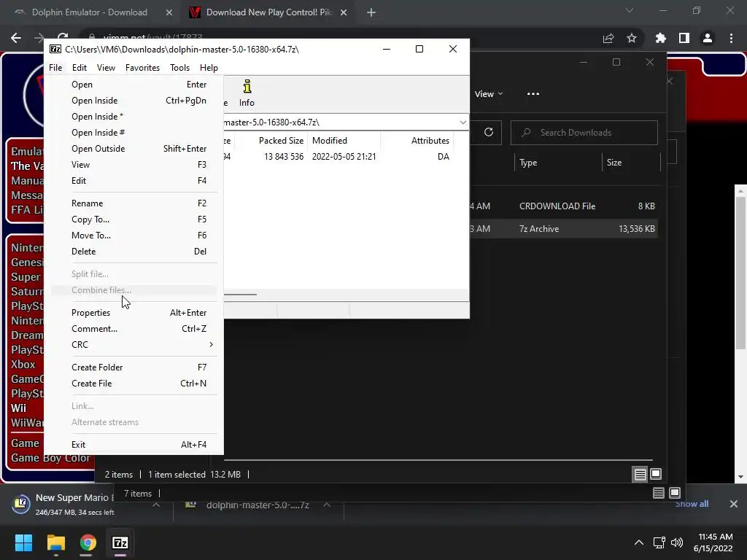Select Comment... menu entry
Viewport: 747px width, 560px height.
pyautogui.click(x=133, y=329)
